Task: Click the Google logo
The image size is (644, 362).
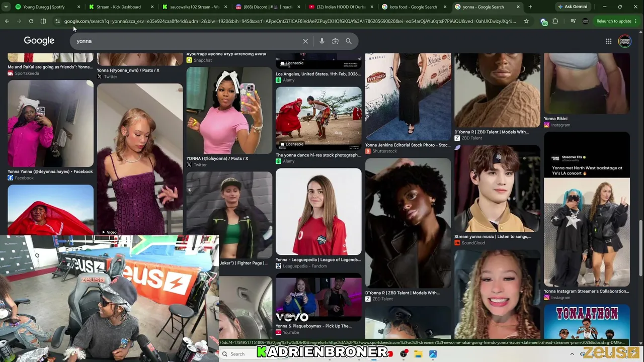Action: pos(39,41)
